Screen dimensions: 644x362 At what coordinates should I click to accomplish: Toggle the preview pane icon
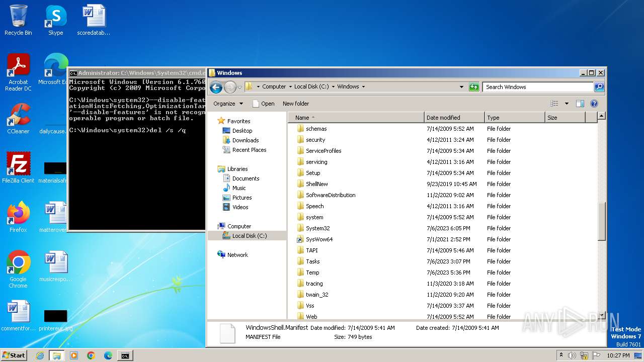coord(580,104)
